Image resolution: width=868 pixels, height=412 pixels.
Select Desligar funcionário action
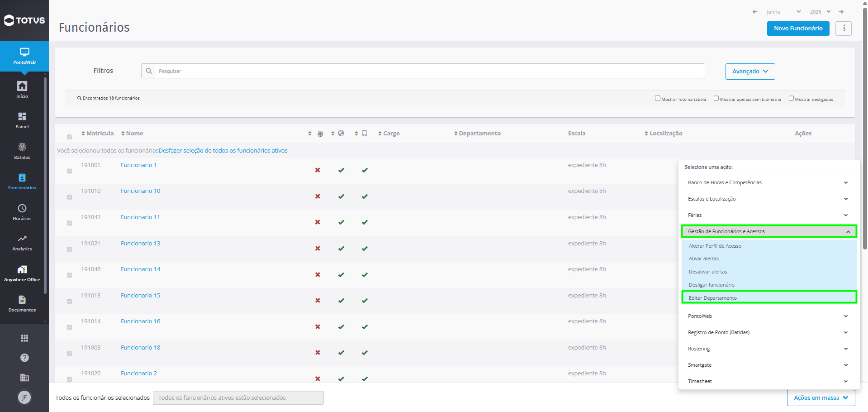coord(768,285)
